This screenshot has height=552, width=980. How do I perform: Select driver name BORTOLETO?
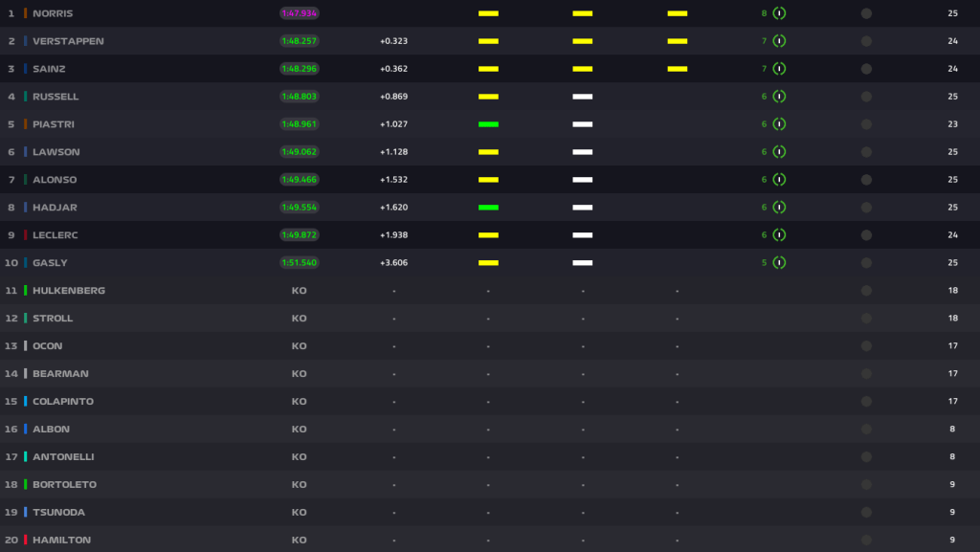pos(64,484)
